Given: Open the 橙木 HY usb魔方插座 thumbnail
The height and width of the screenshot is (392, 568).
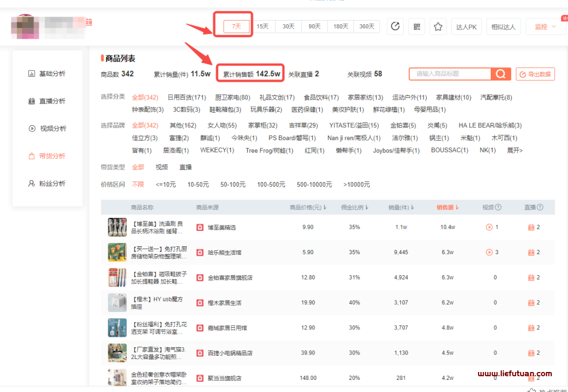Looking at the screenshot, I should click(117, 303).
